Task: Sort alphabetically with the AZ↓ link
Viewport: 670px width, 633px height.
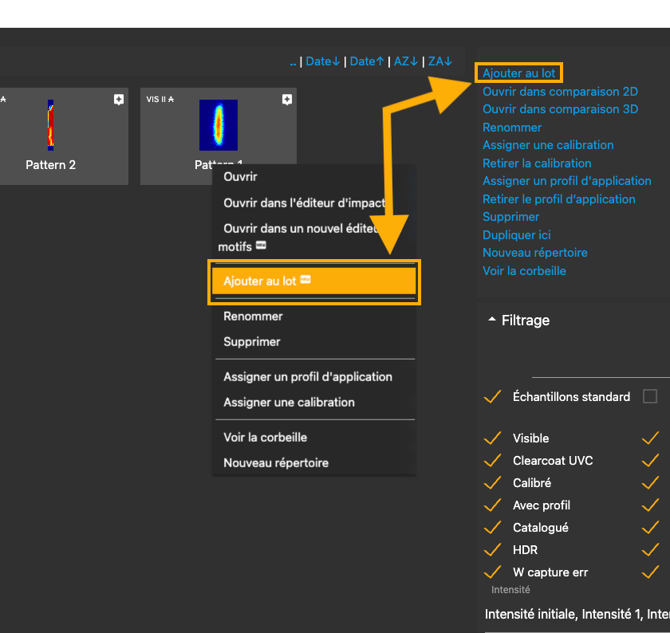Action: tap(405, 62)
